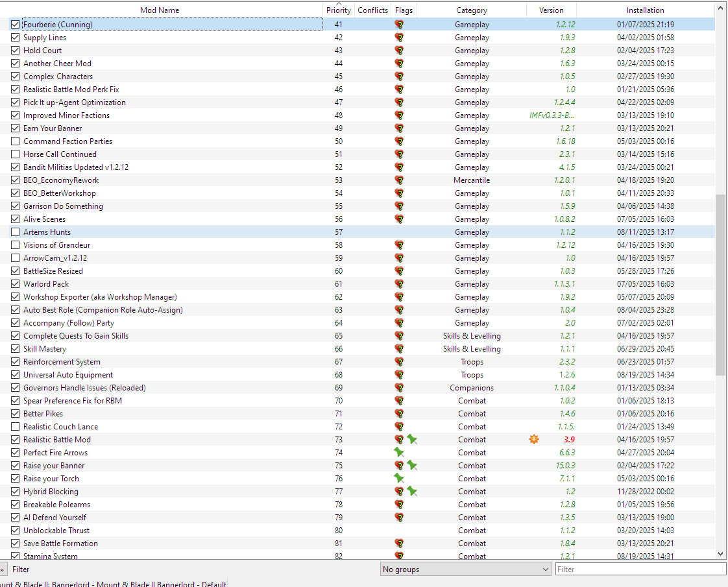This screenshot has width=728, height=587.
Task: Click the flag icon for Visions of Grandeur
Action: (399, 245)
